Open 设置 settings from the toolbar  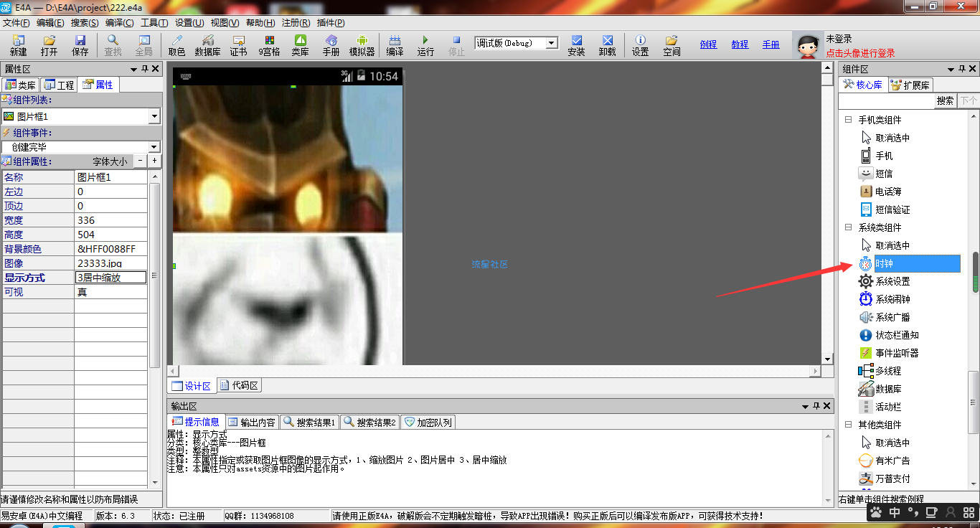640,45
